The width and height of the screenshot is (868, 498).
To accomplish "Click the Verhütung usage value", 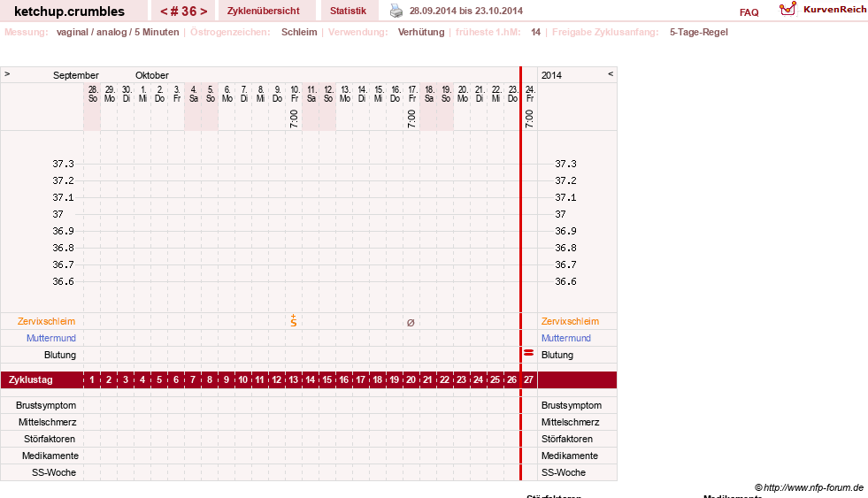I will tap(421, 32).
